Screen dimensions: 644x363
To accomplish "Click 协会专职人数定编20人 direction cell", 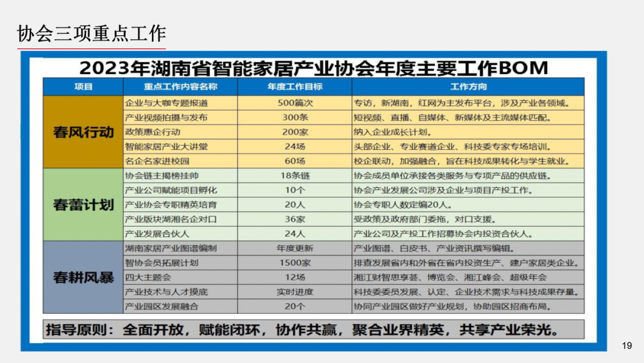I will tap(468, 205).
